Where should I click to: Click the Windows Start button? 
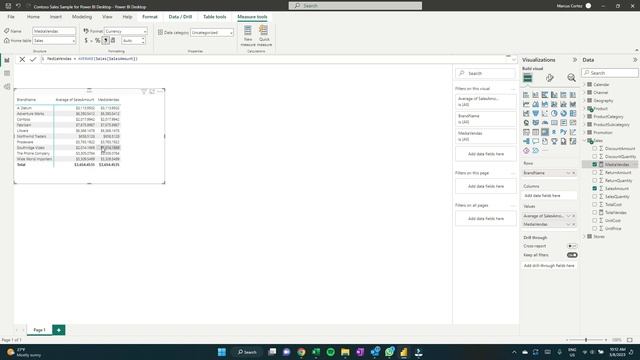pyautogui.click(x=222, y=352)
